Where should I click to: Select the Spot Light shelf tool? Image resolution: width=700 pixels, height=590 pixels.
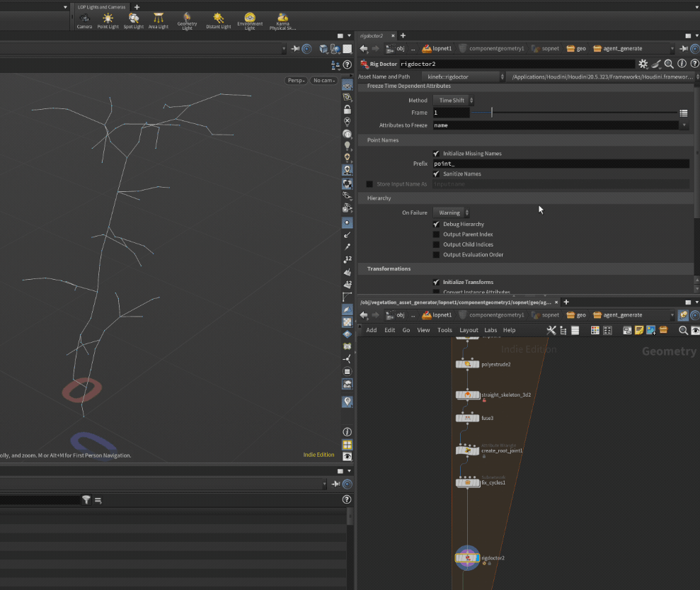tap(133, 20)
